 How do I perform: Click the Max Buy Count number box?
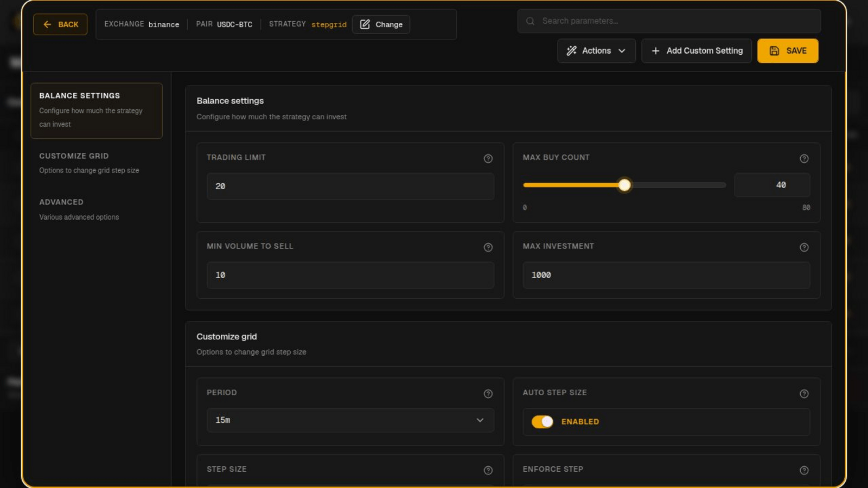pos(772,185)
